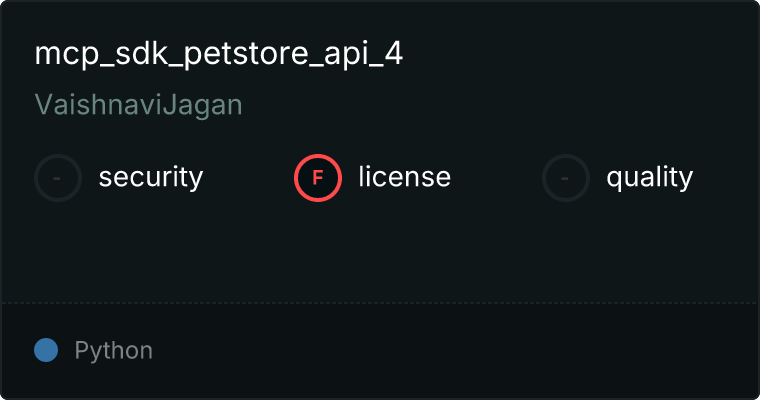Click the "Python" language label
760x400 pixels.
[x=113, y=351]
